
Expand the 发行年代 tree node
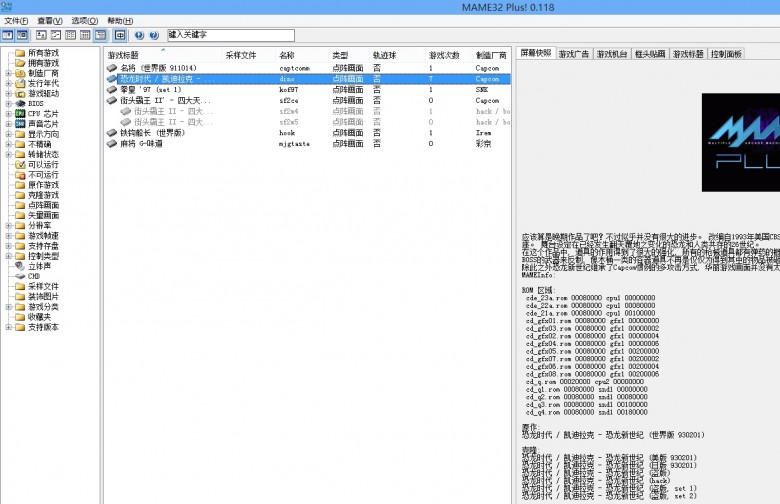8,83
